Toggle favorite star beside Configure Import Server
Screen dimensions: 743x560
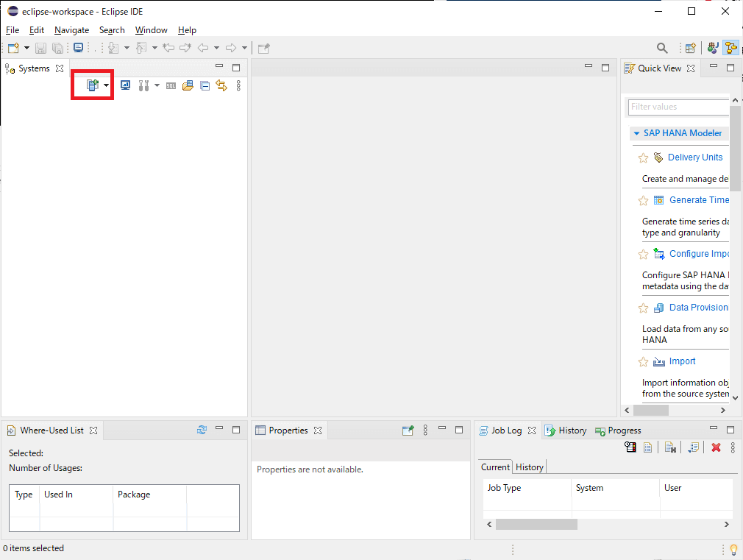click(x=643, y=255)
